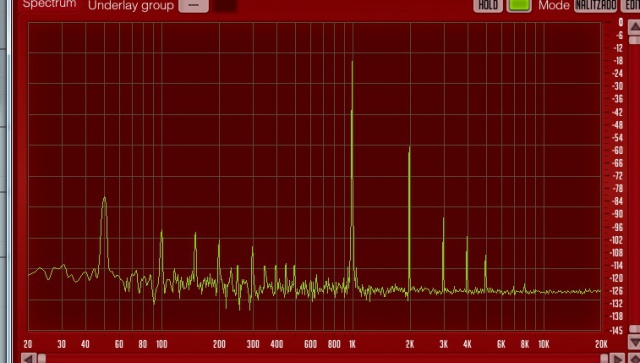This screenshot has width=640, height=363.
Task: Pick the dark underlay color swatch
Action: [x=225, y=5]
